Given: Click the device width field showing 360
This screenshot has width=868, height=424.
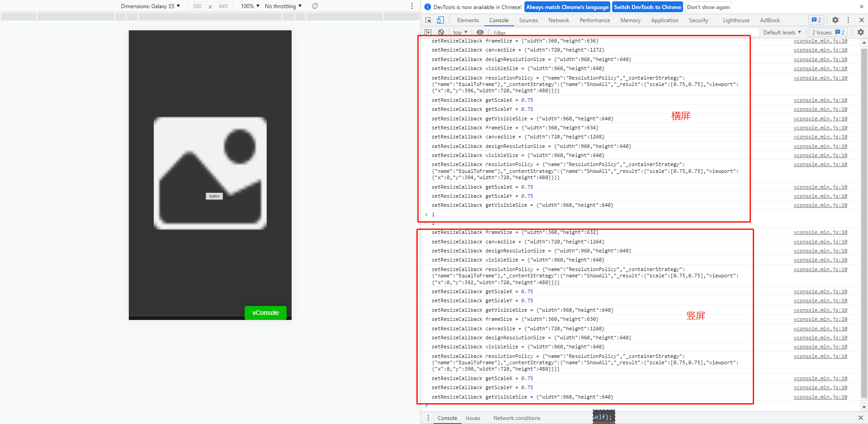Looking at the screenshot, I should tap(197, 6).
